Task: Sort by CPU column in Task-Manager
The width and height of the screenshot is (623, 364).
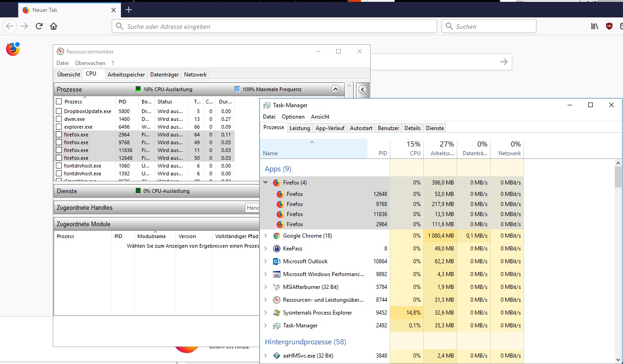Action: click(407, 148)
